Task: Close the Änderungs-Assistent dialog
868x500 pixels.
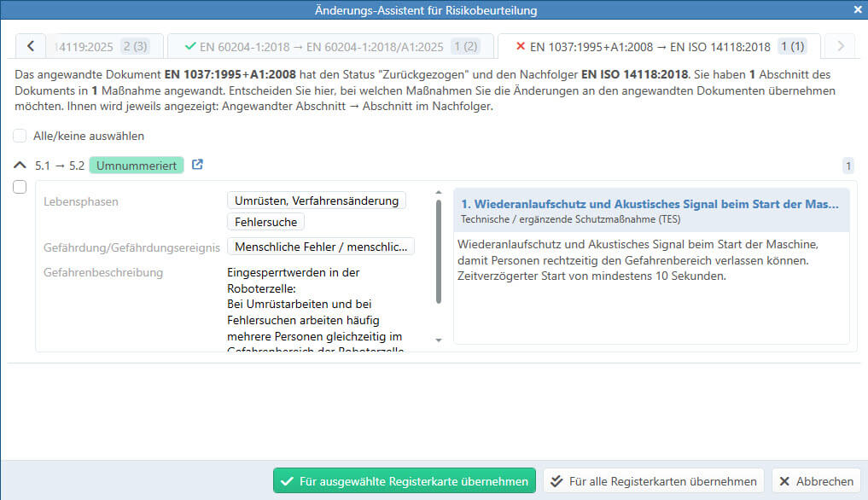Action: click(x=858, y=9)
